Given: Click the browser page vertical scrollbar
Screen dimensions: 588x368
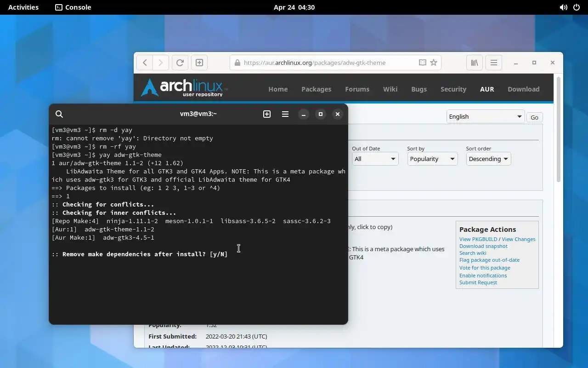Looking at the screenshot, I should pyautogui.click(x=558, y=129).
